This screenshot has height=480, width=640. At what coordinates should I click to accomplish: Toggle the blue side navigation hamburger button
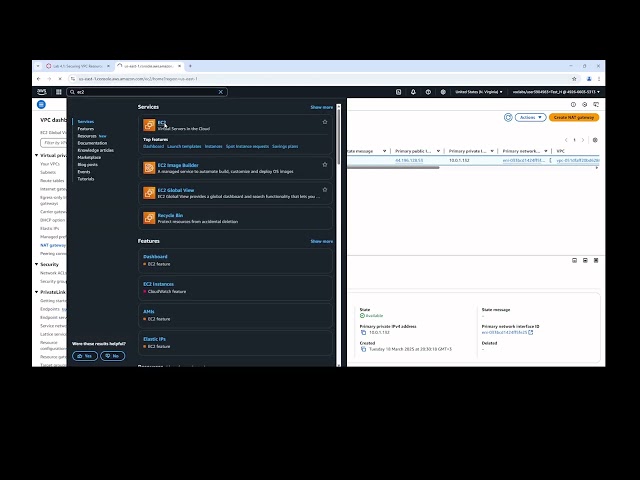pyautogui.click(x=41, y=104)
